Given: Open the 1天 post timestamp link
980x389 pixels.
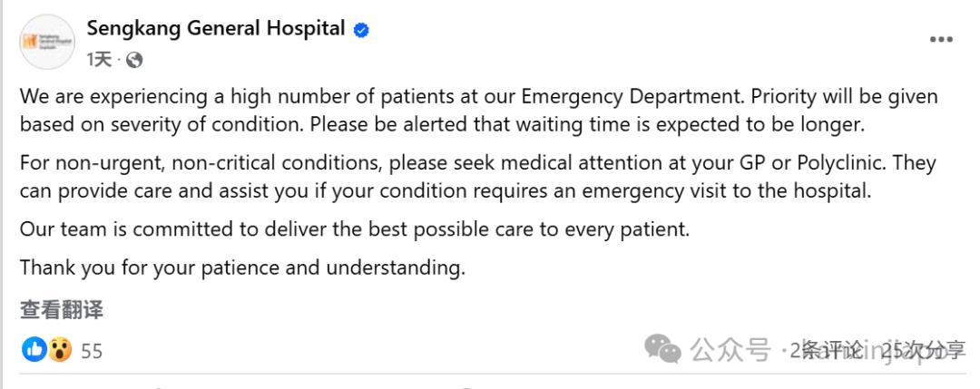Looking at the screenshot, I should (99, 60).
